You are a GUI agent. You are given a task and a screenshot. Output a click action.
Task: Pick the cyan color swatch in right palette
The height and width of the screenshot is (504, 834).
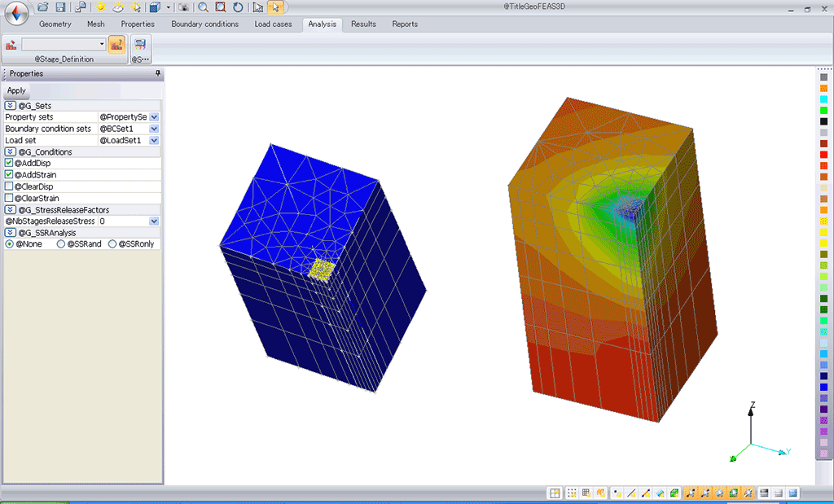coord(824,99)
